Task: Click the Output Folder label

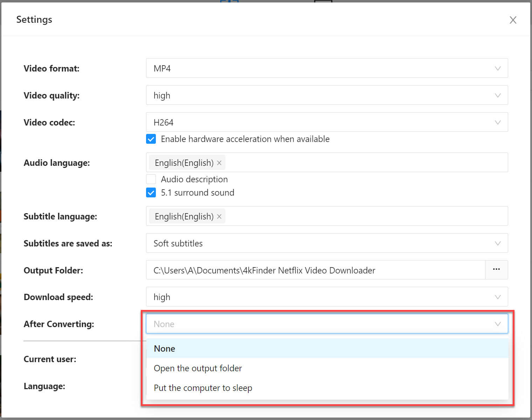Action: point(53,270)
